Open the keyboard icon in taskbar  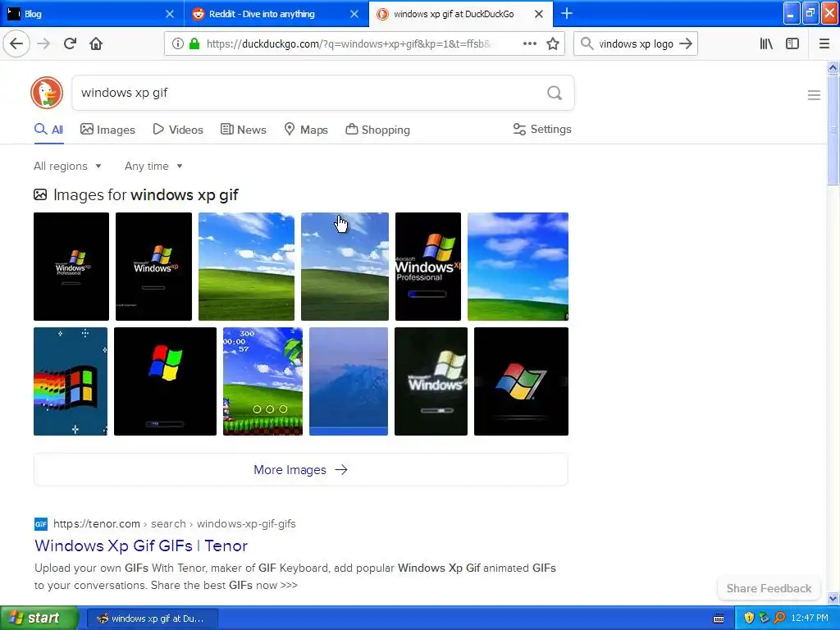tap(719, 619)
